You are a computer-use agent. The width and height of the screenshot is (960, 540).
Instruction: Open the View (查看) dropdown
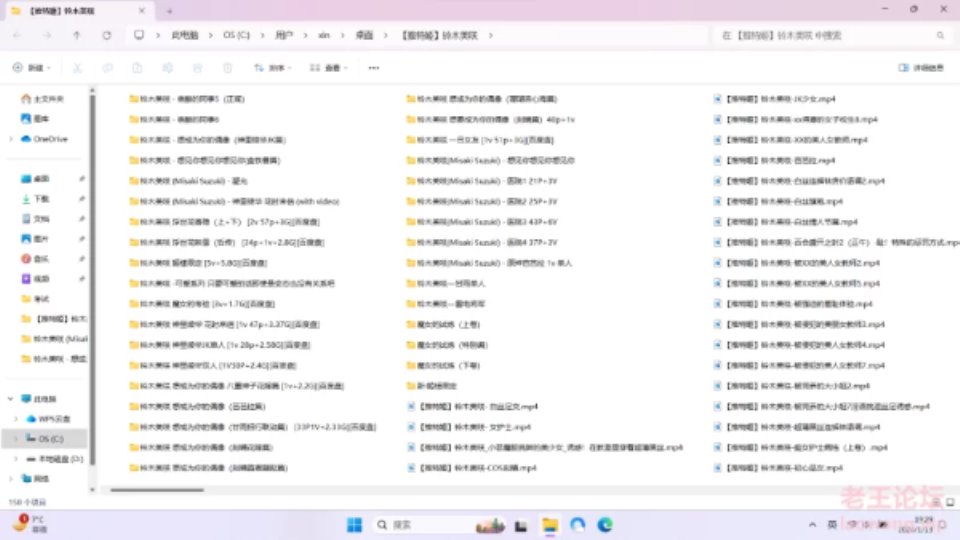(x=329, y=68)
